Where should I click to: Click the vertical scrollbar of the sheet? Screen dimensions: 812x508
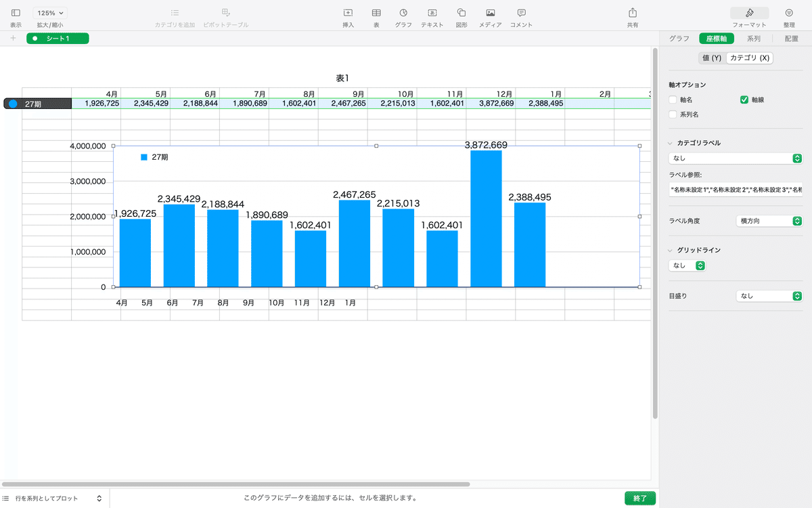coord(654,234)
